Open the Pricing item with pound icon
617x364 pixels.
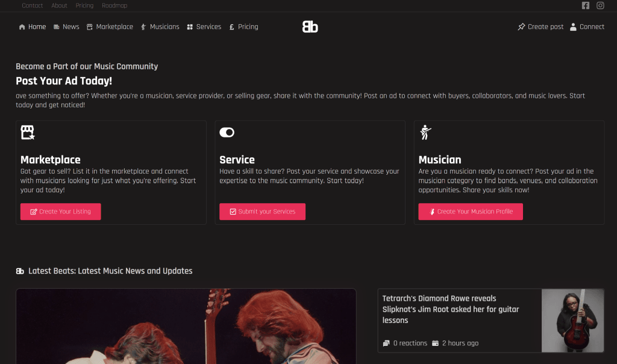(247, 27)
